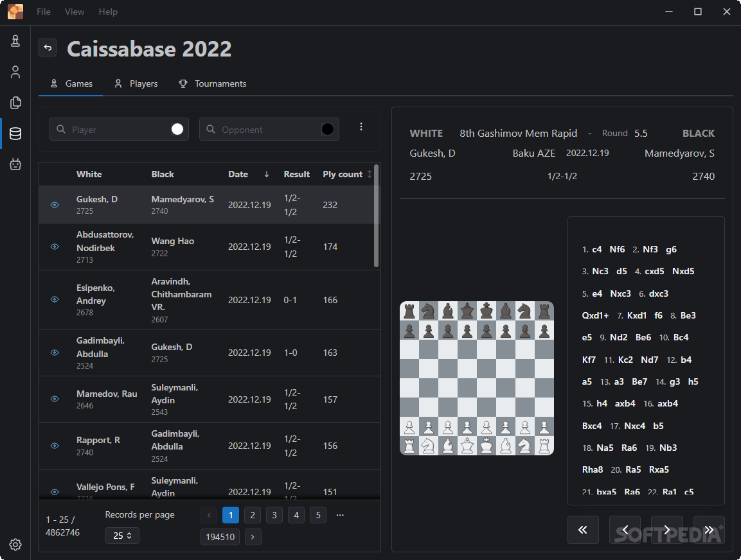The image size is (741, 560).
Task: Jump to last page 194510
Action: [220, 537]
